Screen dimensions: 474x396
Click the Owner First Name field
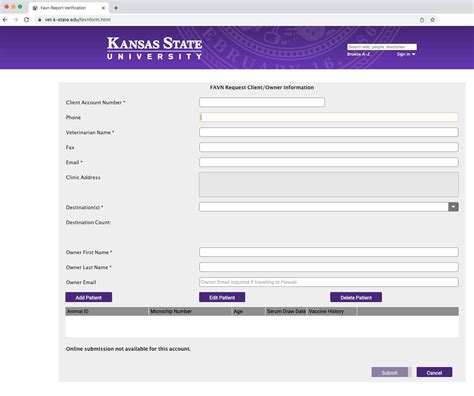coord(329,252)
